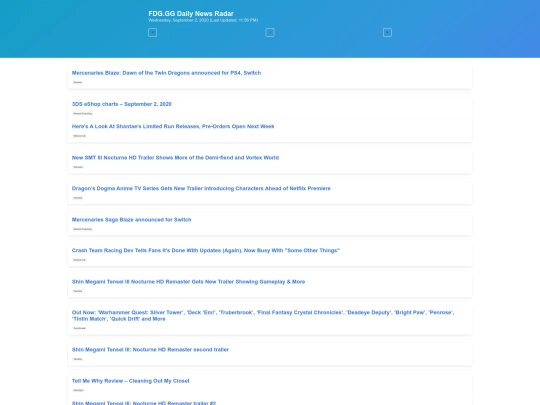Click the last square icon button in the header
Screen dimensions: 540x405
pos(387,33)
